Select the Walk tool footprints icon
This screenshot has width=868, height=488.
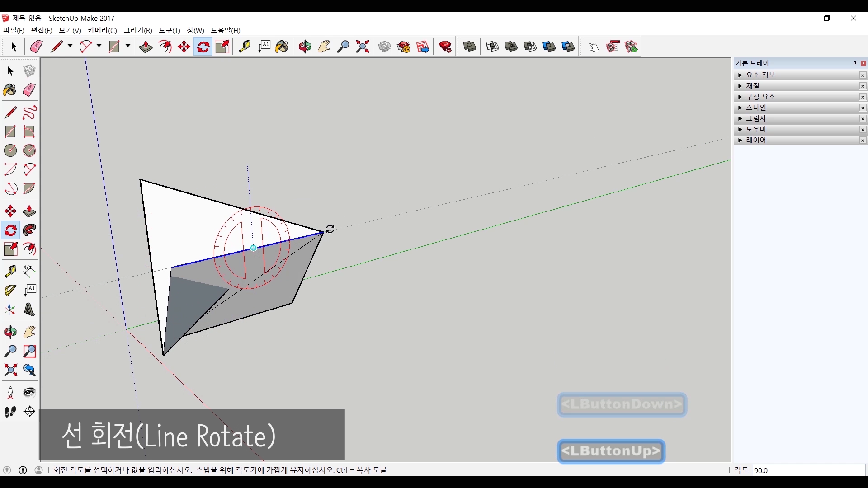[10, 412]
